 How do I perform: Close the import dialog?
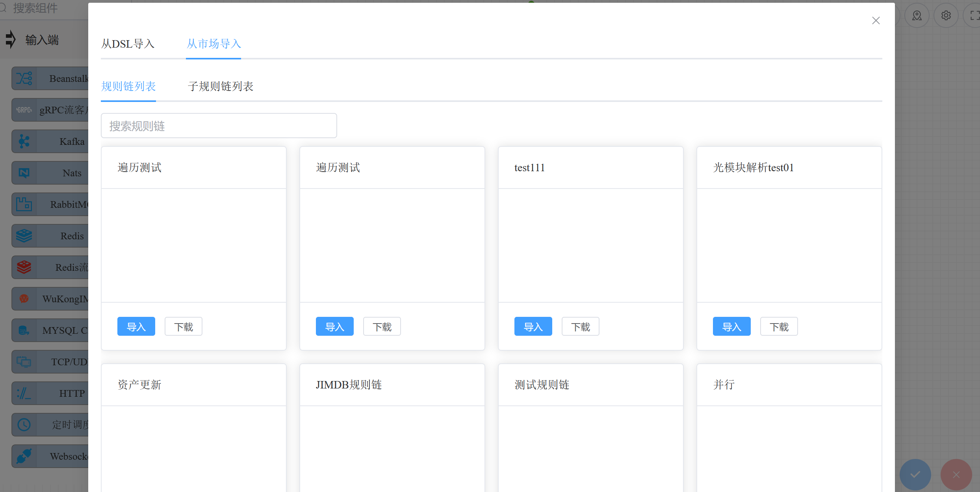pyautogui.click(x=876, y=20)
